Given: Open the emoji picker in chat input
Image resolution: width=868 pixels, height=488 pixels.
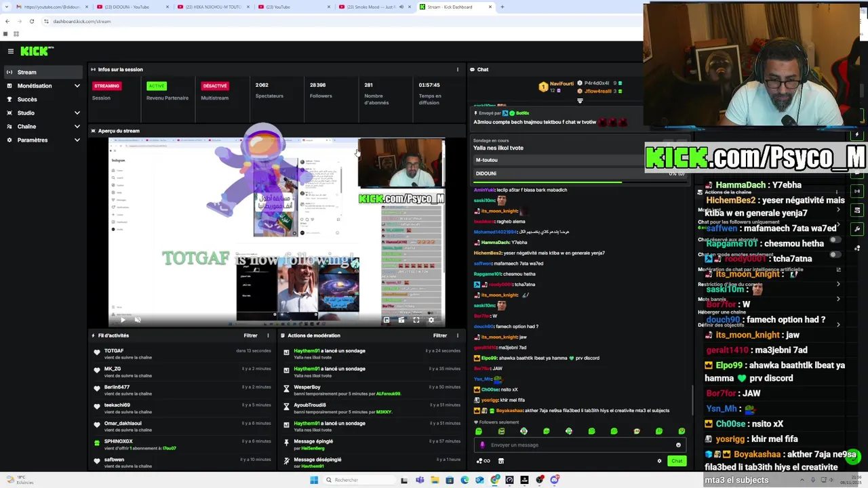Looking at the screenshot, I should [x=678, y=445].
